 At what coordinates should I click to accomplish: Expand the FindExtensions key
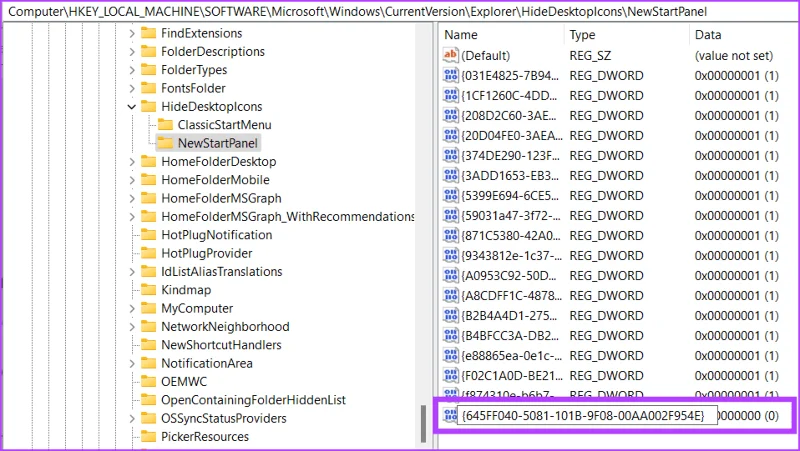[132, 33]
